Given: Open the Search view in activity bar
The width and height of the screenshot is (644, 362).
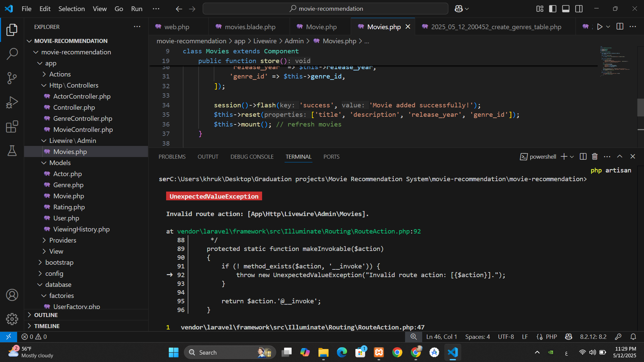Looking at the screenshot, I should coord(12,54).
